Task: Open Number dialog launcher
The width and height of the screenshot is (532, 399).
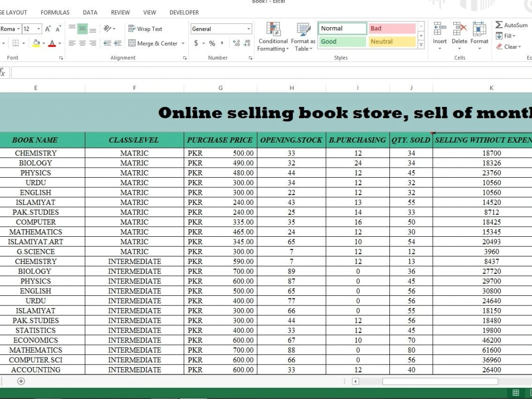Action: tap(251, 58)
